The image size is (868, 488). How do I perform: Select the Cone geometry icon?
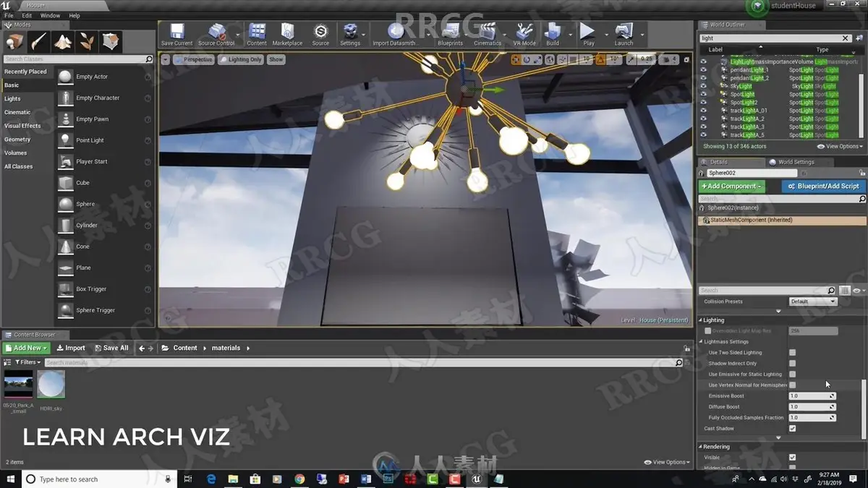point(65,247)
